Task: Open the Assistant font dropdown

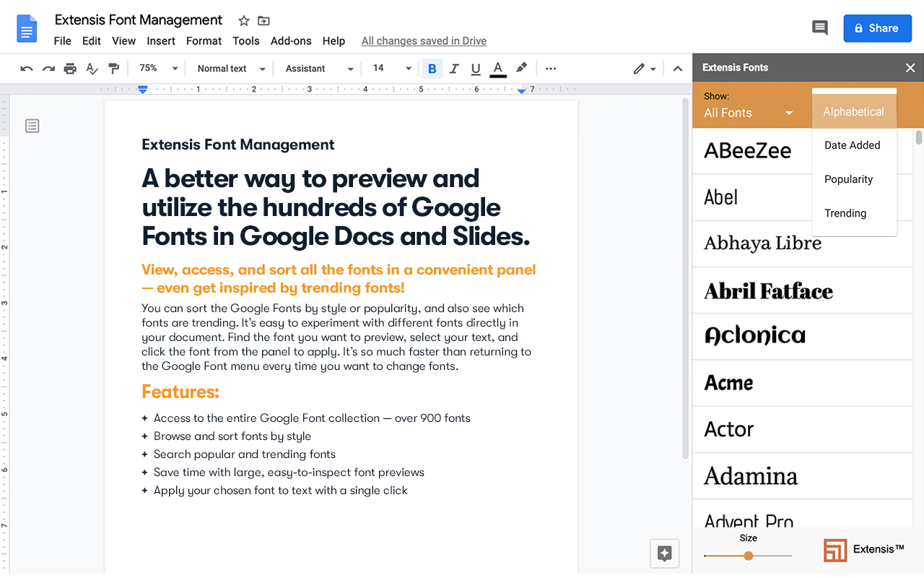Action: coord(319,69)
